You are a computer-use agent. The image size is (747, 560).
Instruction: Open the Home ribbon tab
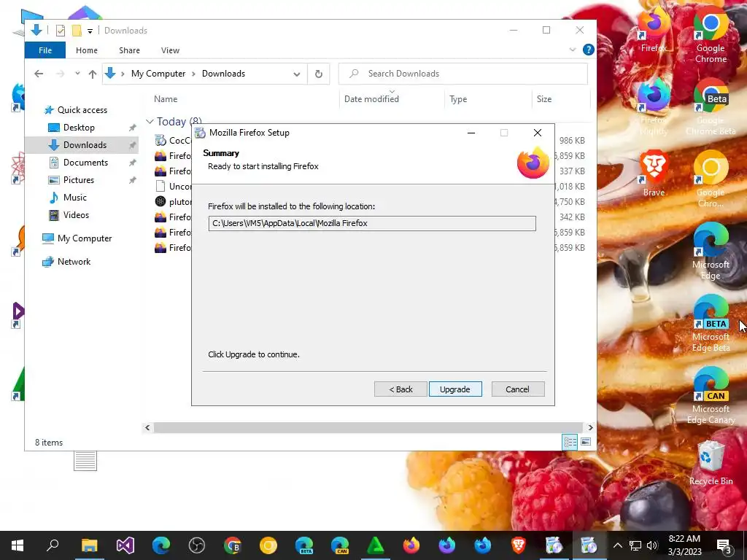point(86,50)
